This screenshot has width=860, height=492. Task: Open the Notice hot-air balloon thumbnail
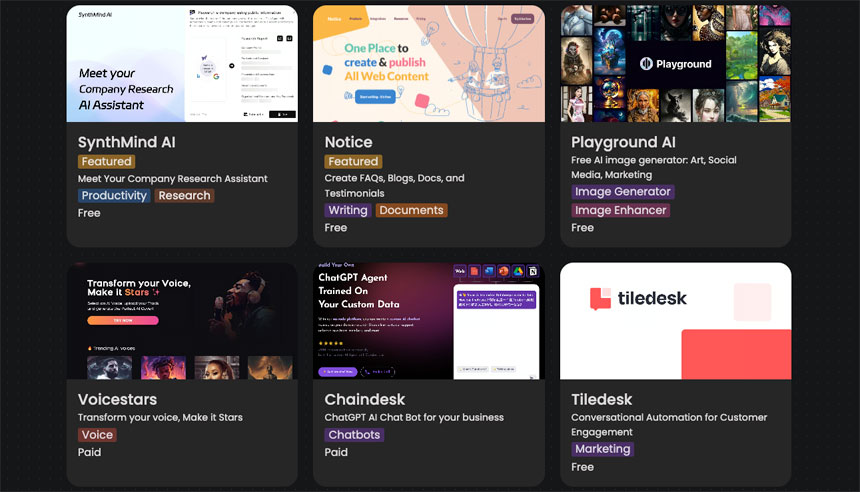click(428, 64)
